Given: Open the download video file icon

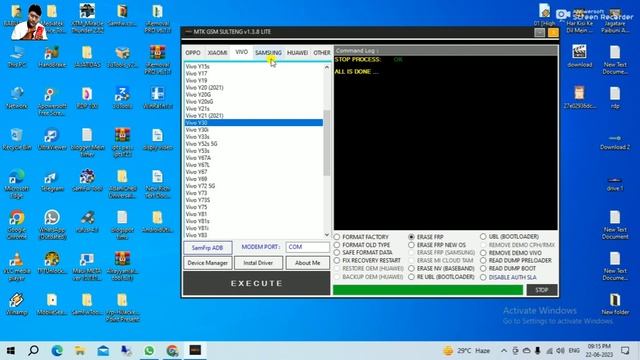Looking at the screenshot, I should (580, 56).
